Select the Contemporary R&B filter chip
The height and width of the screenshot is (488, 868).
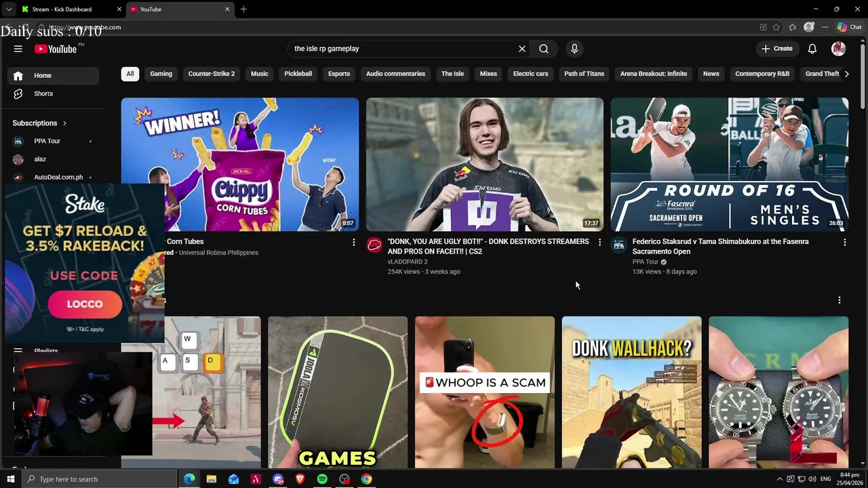[762, 74]
